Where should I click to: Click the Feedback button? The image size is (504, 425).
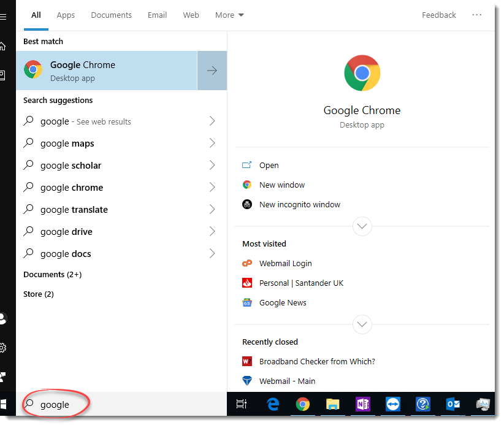point(439,15)
